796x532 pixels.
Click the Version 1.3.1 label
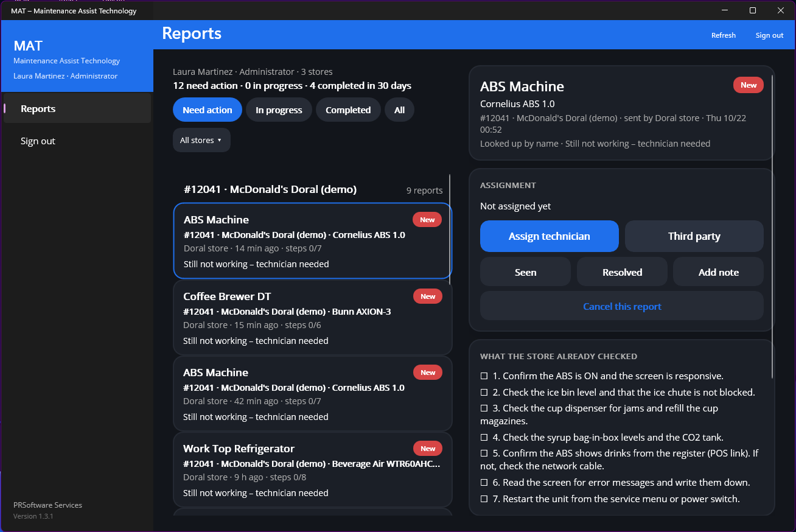(33, 516)
